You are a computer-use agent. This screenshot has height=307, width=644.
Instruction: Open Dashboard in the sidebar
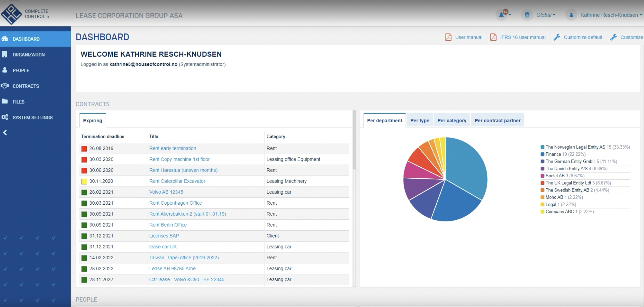pyautogui.click(x=35, y=39)
